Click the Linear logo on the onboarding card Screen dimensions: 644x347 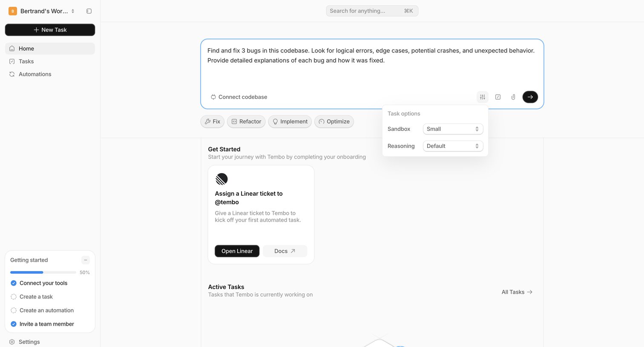(221, 179)
